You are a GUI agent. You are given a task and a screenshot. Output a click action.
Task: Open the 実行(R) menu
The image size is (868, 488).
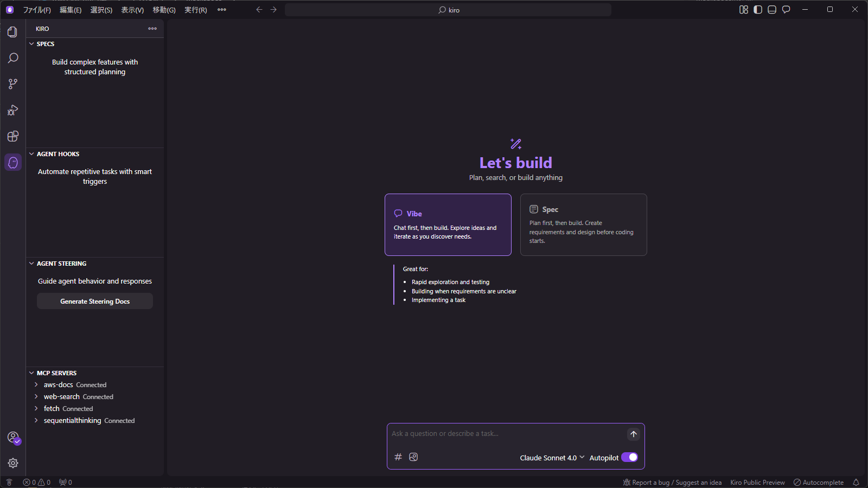[x=196, y=10]
